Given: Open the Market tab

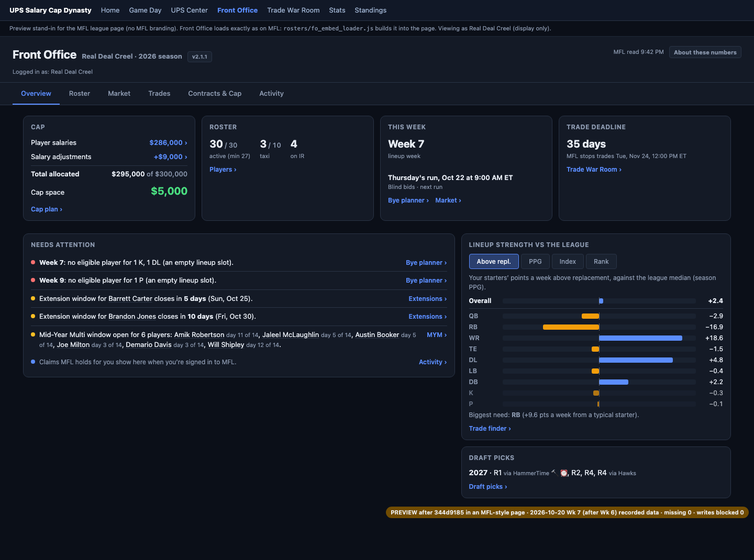Looking at the screenshot, I should click(x=119, y=94).
